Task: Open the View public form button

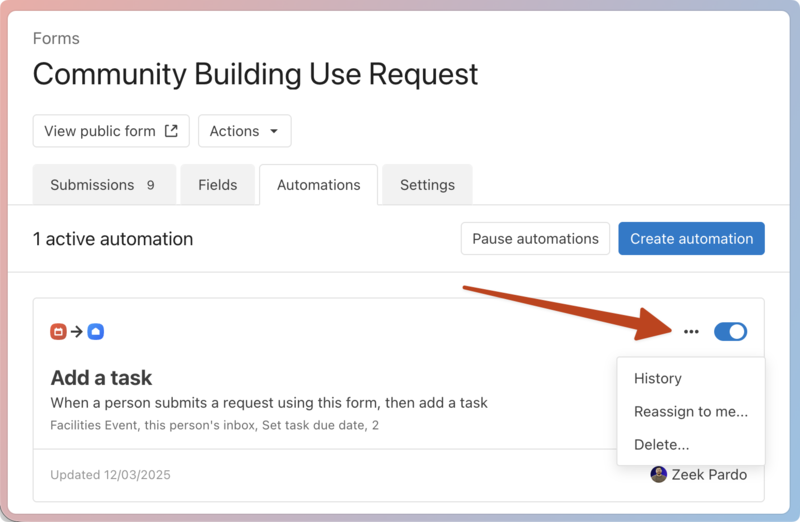Action: [x=98, y=131]
